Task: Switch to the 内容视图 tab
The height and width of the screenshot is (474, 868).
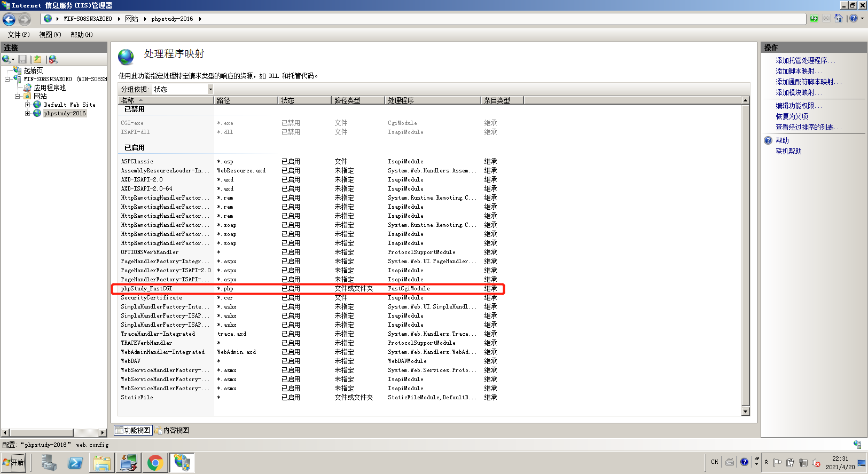Action: pyautogui.click(x=171, y=430)
